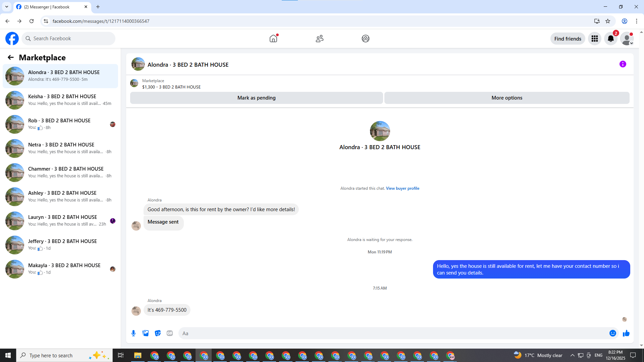Image resolution: width=644 pixels, height=362 pixels.
Task: Open the Ashley conversation
Action: [60, 197]
